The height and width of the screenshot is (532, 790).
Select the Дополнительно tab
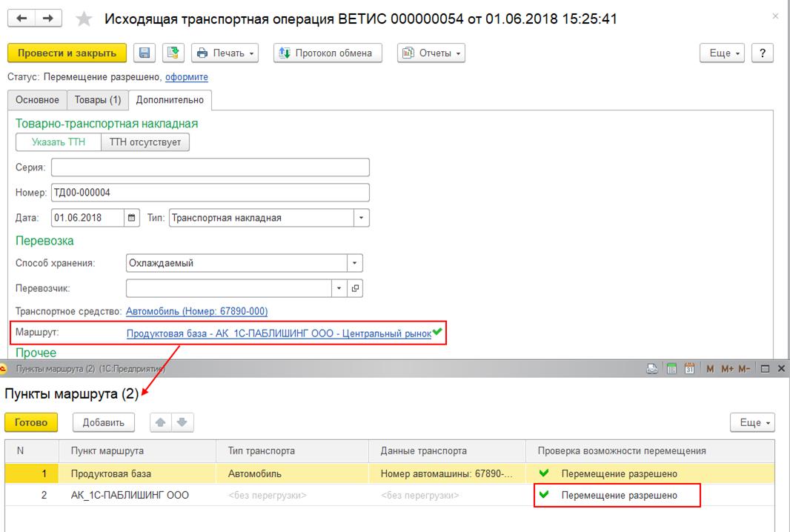170,100
